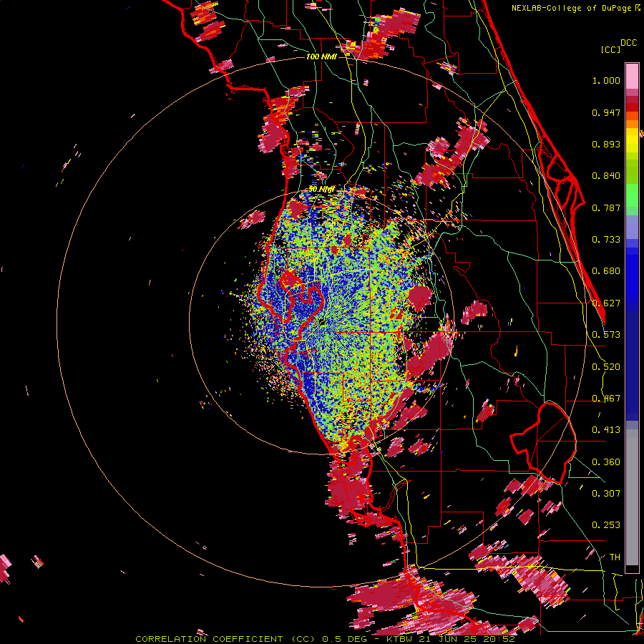Viewport: 644px width, 644px height.
Task: Select the 0.520 value on the color scale
Action: 606,367
